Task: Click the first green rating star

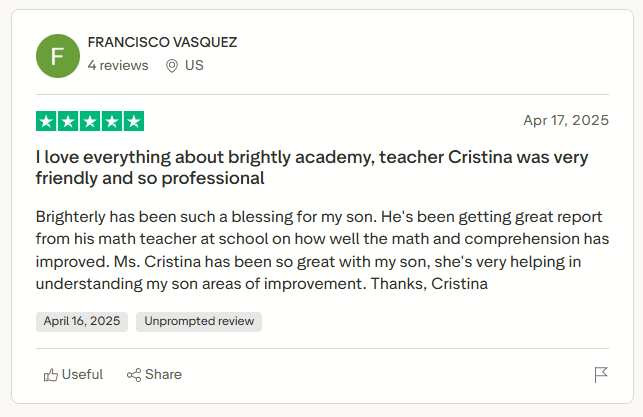Action: point(46,121)
